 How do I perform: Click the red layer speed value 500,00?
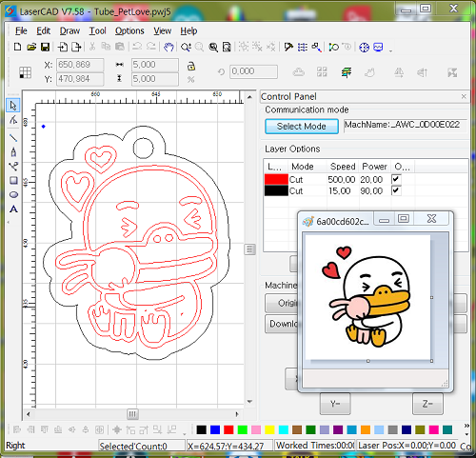click(x=342, y=180)
